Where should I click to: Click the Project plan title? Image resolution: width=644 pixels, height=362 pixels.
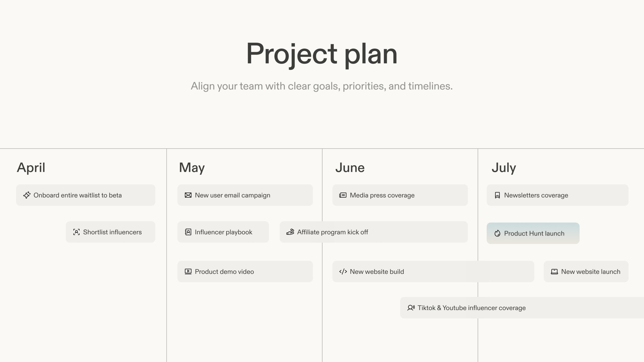(x=321, y=54)
